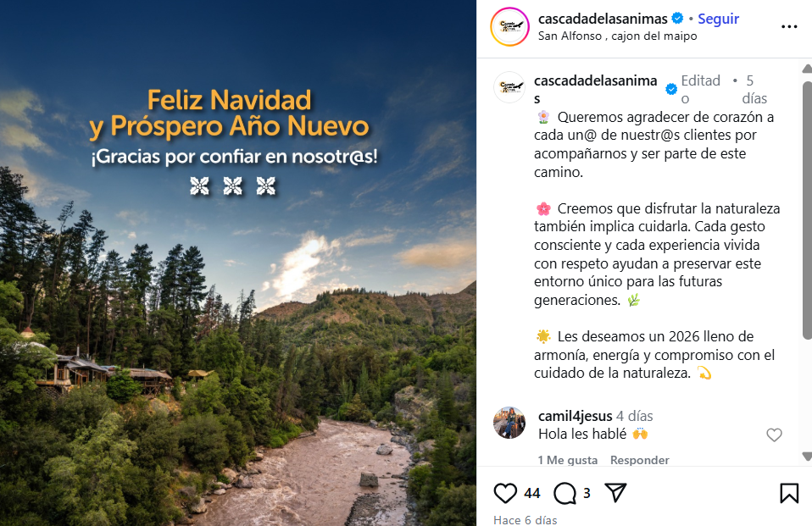Click scrollbar up arrow in comments panel
Viewport: 812px width, 526px height.
[807, 69]
